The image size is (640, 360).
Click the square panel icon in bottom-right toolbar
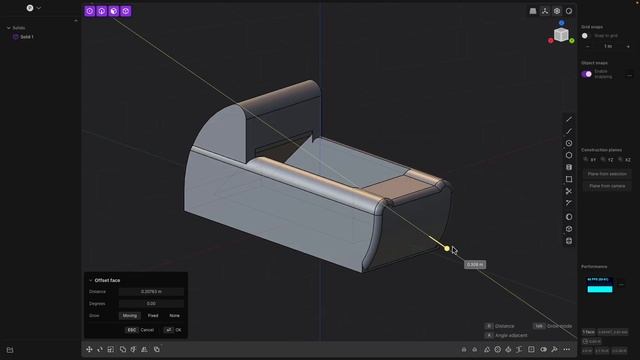coord(531,349)
